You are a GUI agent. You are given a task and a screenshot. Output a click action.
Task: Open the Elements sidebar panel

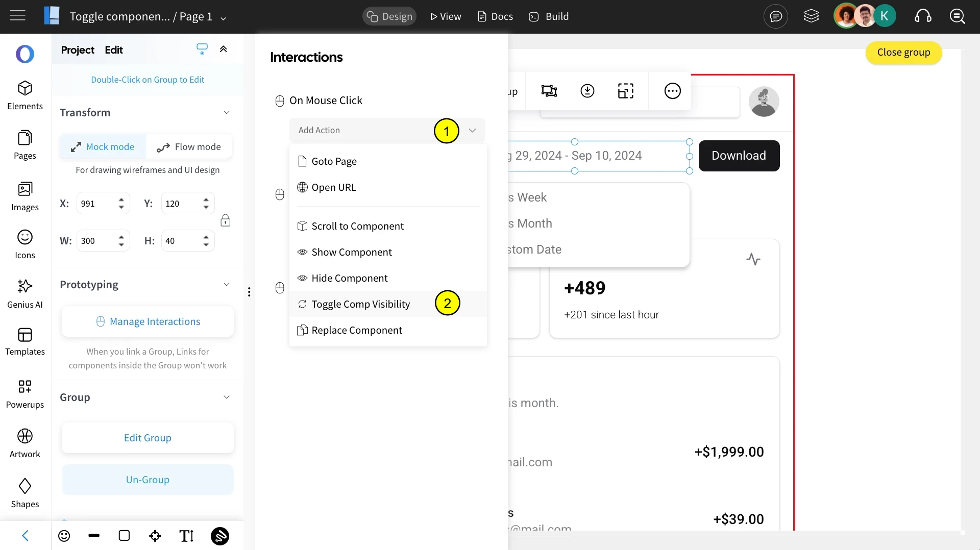(24, 95)
